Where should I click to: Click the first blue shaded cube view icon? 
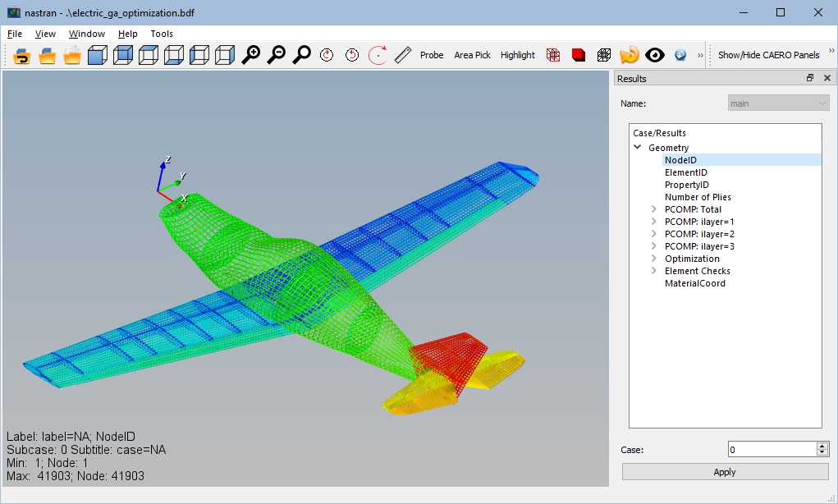tap(98, 55)
